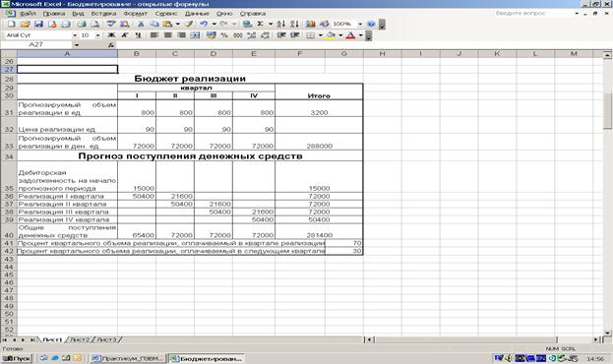The width and height of the screenshot is (613, 364).
Task: Open the Правка menu
Action: tap(54, 14)
